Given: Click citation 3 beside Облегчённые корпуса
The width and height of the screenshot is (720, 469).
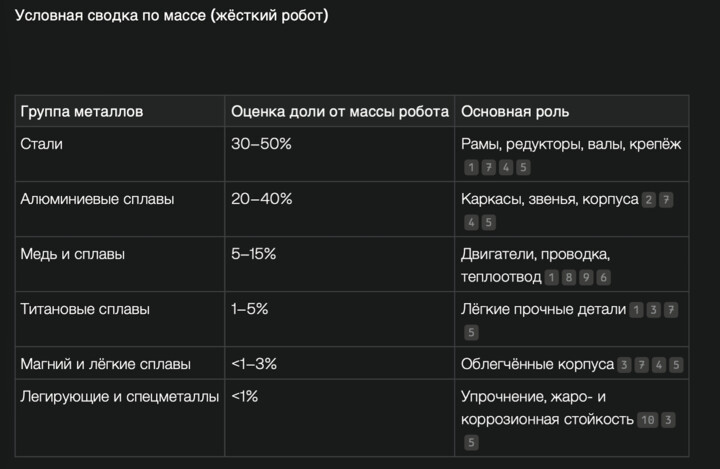Looking at the screenshot, I should 624,364.
